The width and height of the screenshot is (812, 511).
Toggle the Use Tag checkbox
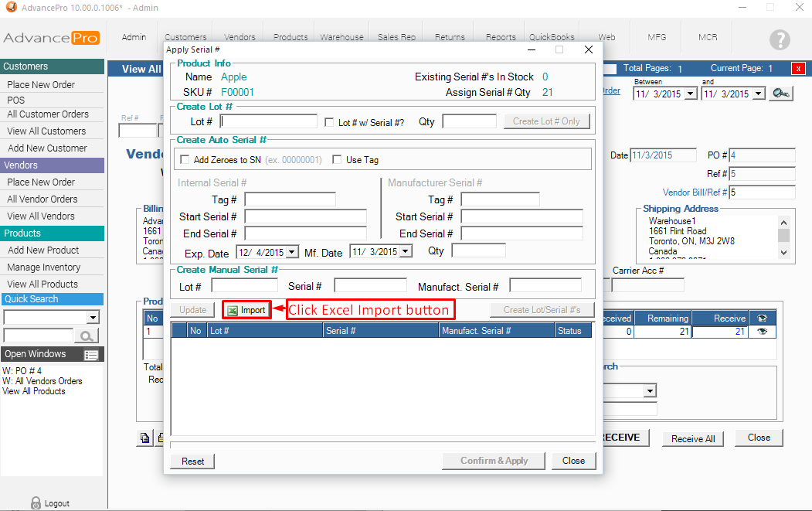(337, 160)
